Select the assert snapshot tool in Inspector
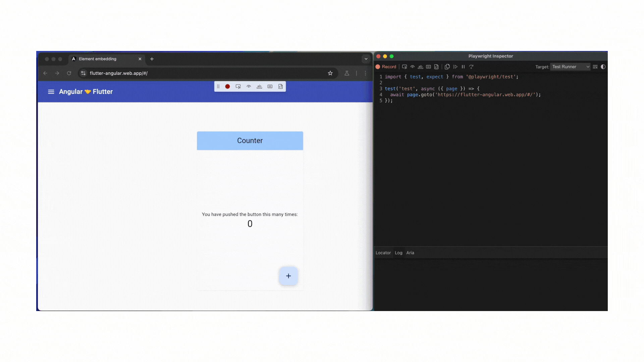Viewport: 644px width, 362px height. pos(436,67)
